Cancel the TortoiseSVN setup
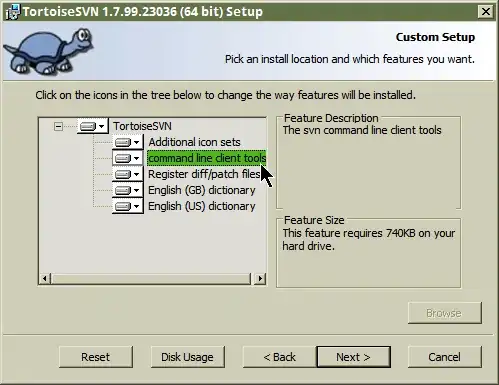 445,357
